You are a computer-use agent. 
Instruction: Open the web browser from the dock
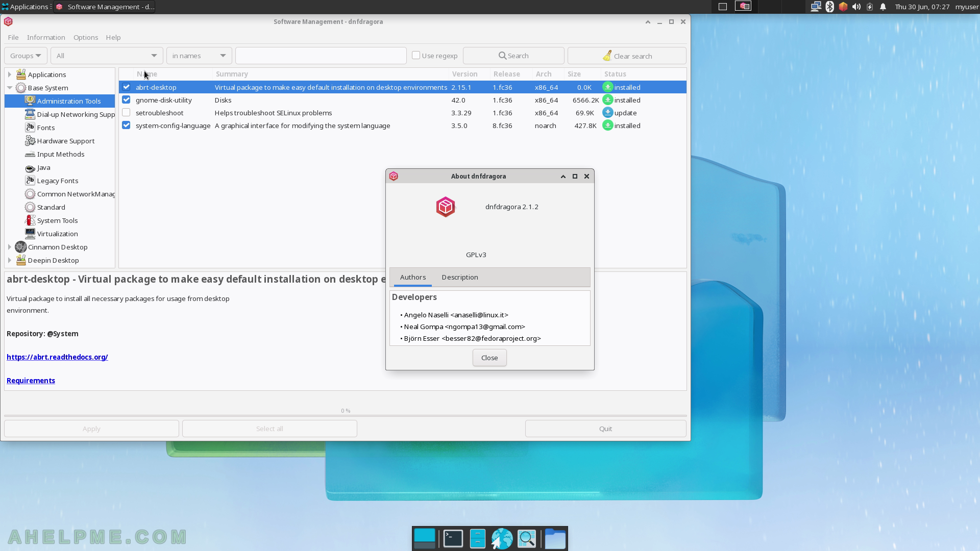(x=502, y=539)
